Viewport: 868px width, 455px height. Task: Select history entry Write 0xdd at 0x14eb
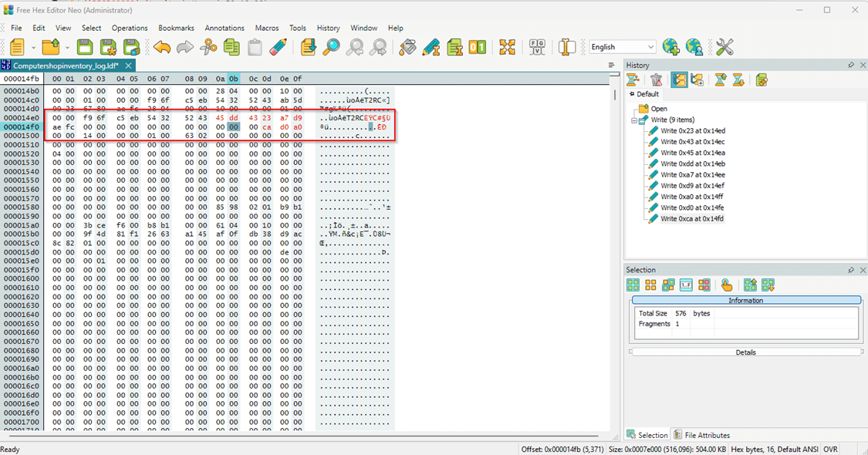(x=692, y=163)
